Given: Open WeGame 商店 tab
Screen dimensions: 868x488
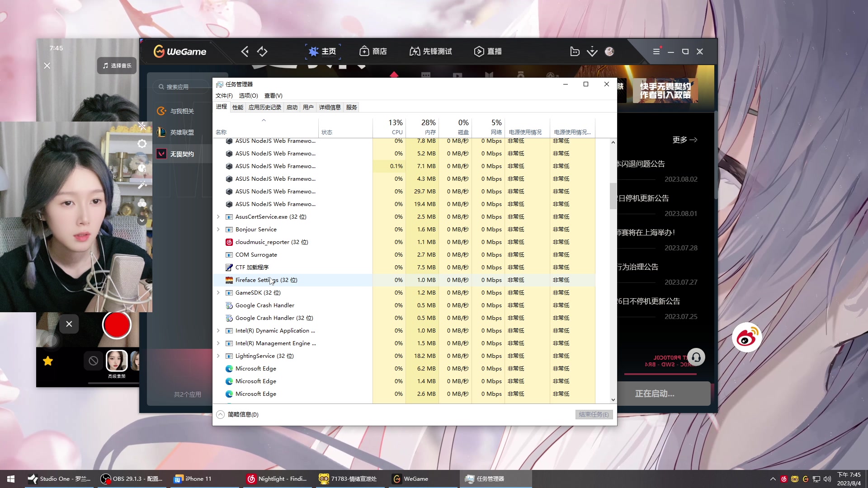Looking at the screenshot, I should pyautogui.click(x=373, y=52).
